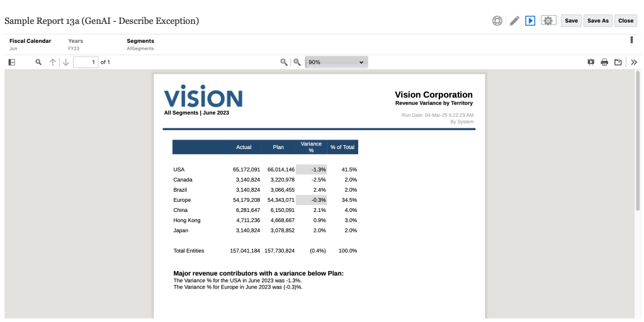
Task: Expand the double-chevron toolbar overflow
Action: click(634, 62)
